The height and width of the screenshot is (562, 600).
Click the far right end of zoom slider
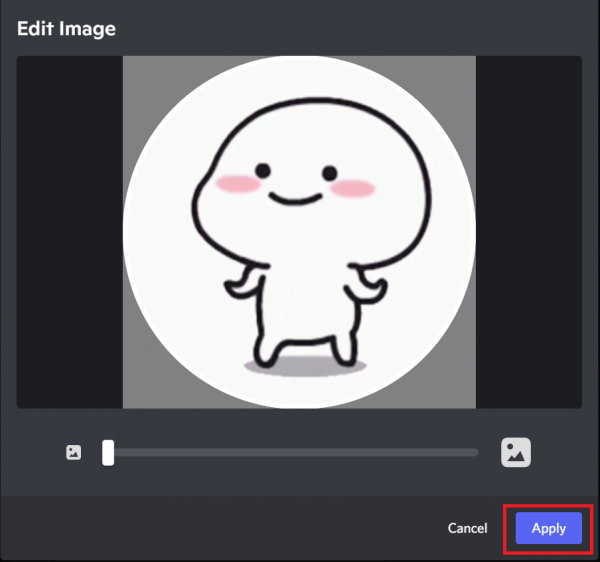(476, 453)
